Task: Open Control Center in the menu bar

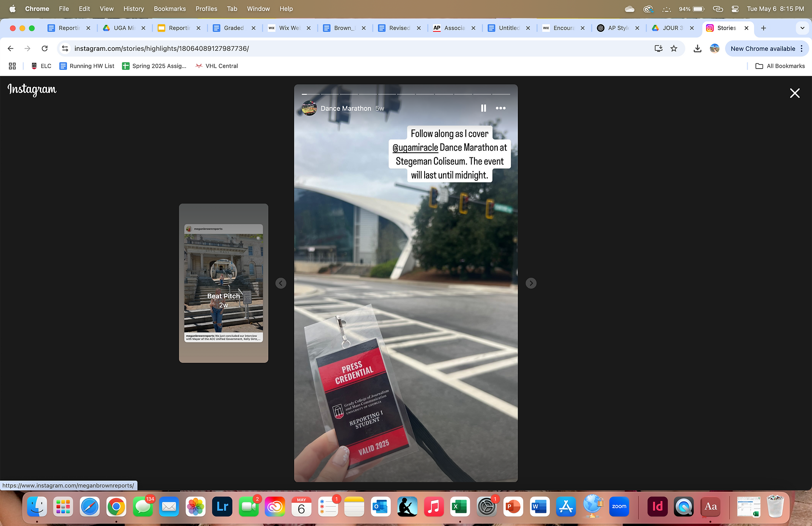Action: click(x=735, y=9)
